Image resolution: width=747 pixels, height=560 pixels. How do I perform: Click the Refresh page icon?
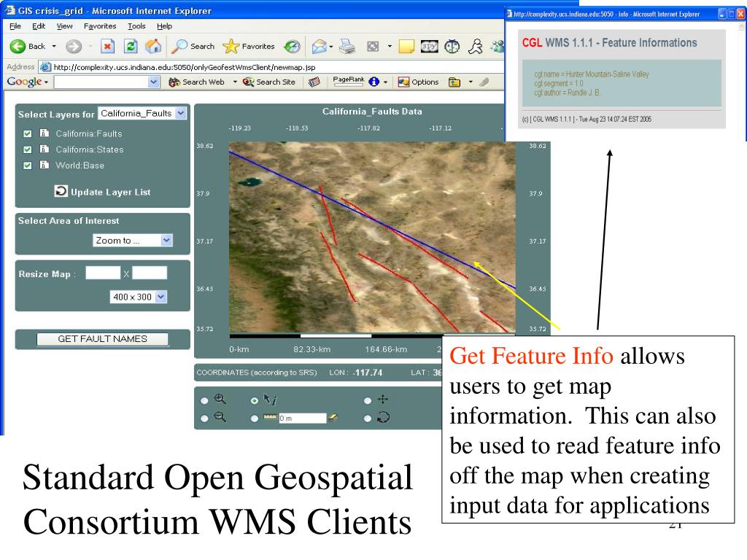131,46
